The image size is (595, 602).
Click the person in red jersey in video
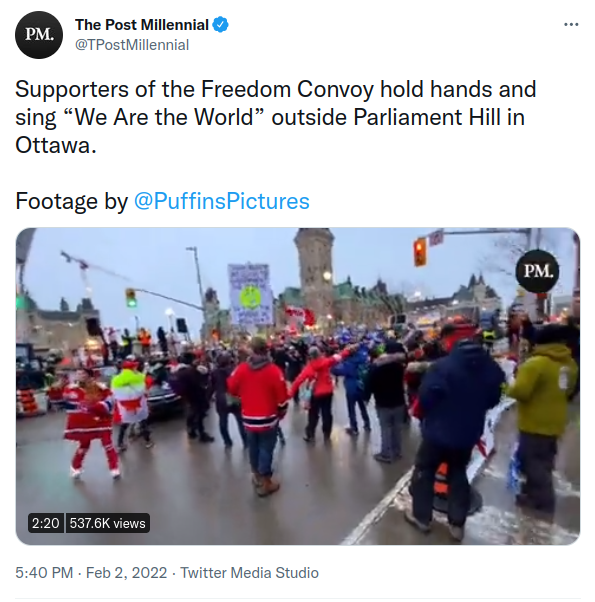[258, 415]
